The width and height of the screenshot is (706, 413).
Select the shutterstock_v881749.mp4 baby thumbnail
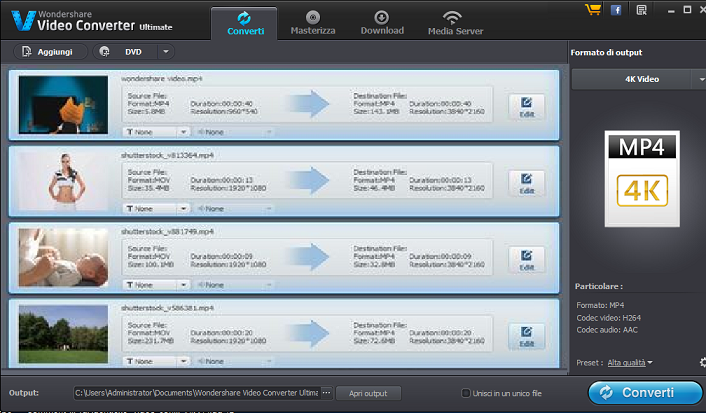point(63,257)
